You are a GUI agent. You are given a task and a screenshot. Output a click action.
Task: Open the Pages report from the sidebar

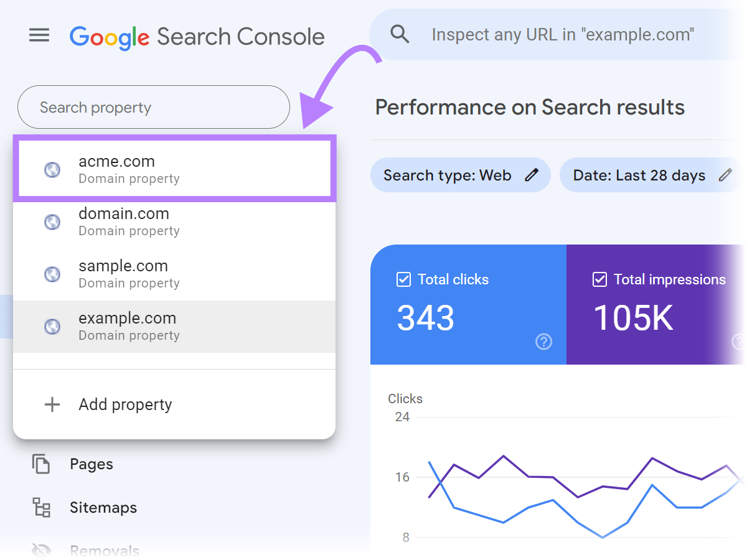click(x=91, y=464)
